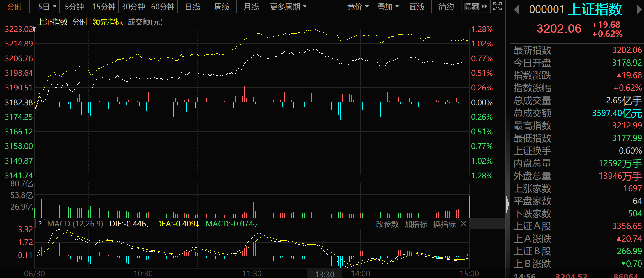644x278 pixels.
Task: Expand the 更多周期 dropdown menu
Action: 288,7
